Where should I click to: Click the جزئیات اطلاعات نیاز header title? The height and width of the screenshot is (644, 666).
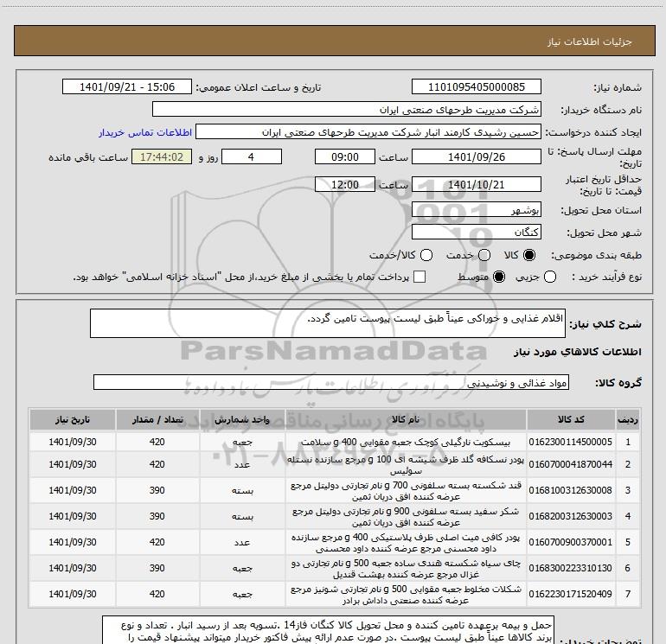[590, 41]
